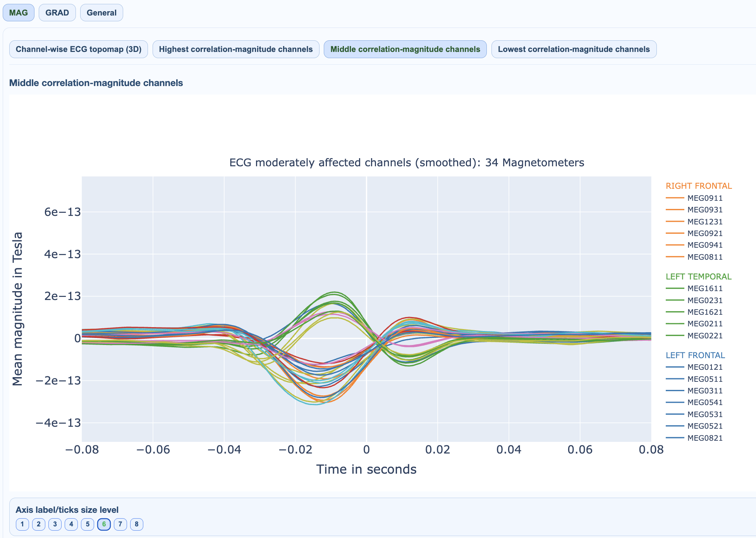Toggle the LEFT TEMPORAL legend group
Image resolution: width=756 pixels, height=538 pixels.
pyautogui.click(x=698, y=277)
